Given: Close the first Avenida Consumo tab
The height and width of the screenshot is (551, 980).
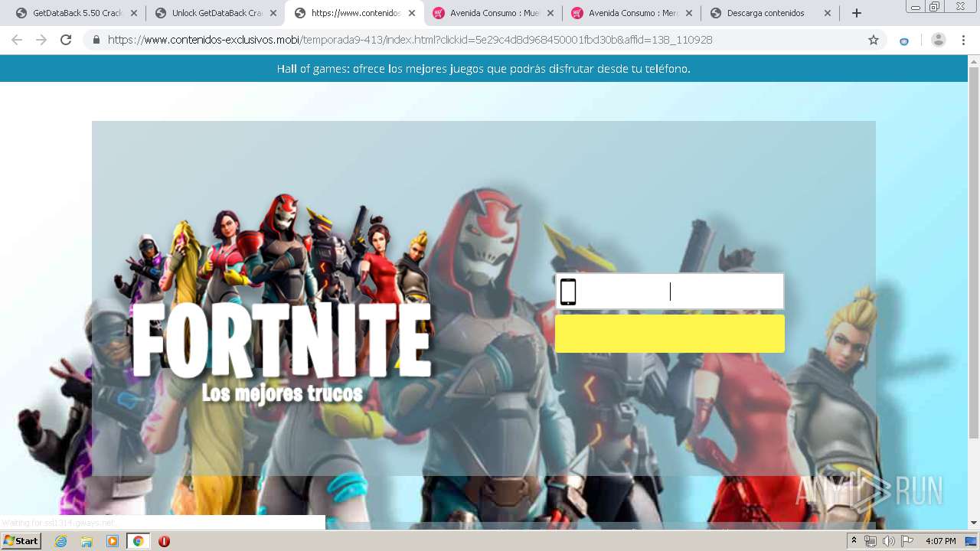Looking at the screenshot, I should pos(550,13).
